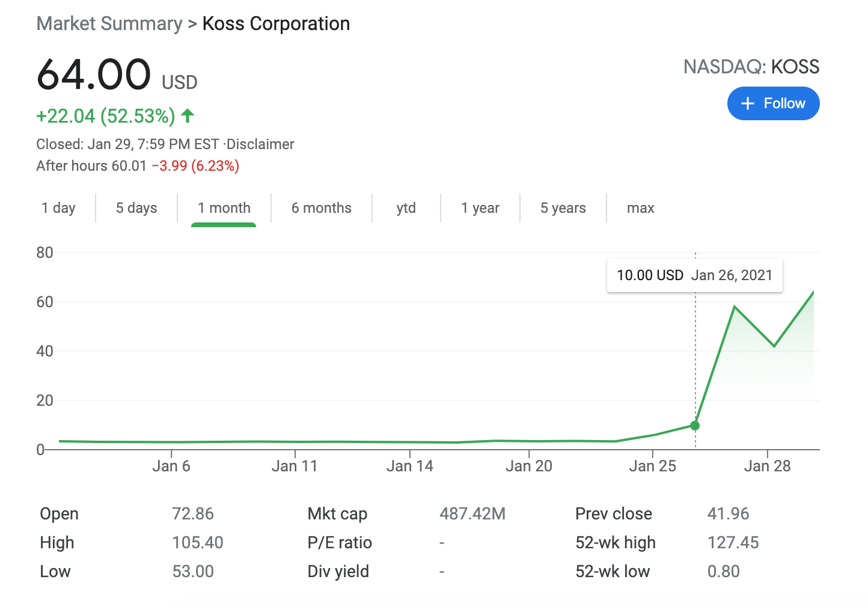The width and height of the screenshot is (868, 606).
Task: Switch to the 6 months tab
Action: (322, 208)
